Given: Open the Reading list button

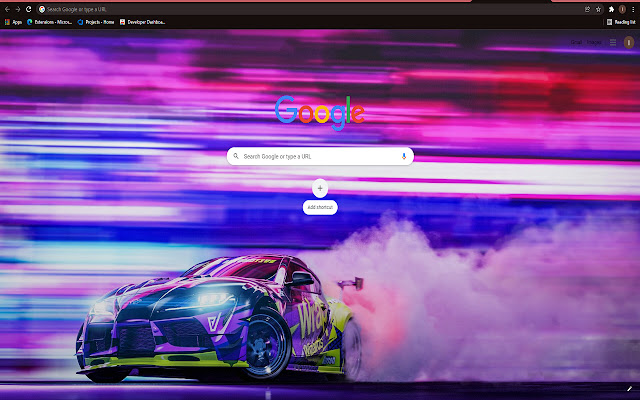Looking at the screenshot, I should click(621, 22).
